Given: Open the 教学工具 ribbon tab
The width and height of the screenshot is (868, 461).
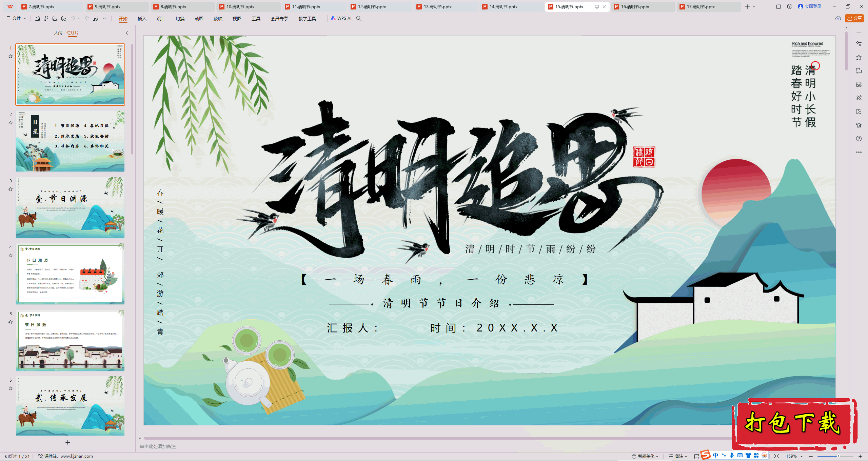Looking at the screenshot, I should (307, 19).
